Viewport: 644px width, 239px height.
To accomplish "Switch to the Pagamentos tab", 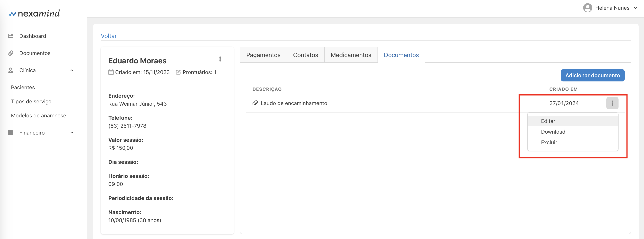I will (263, 55).
